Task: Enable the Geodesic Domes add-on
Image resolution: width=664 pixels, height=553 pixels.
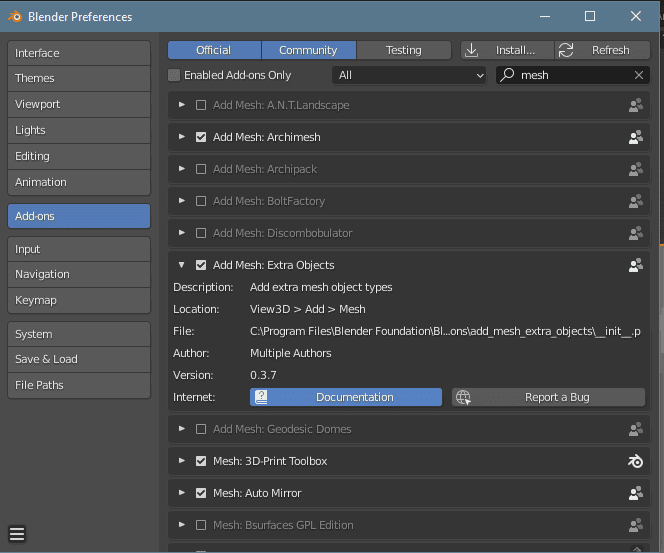Action: [201, 429]
